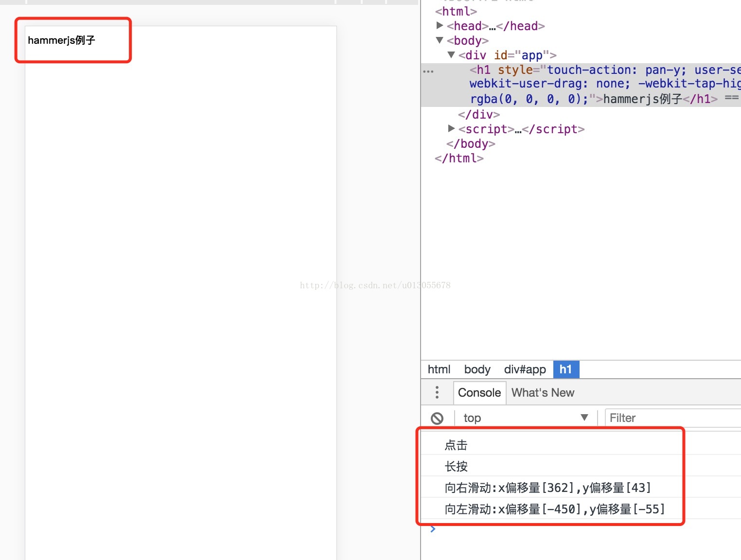The height and width of the screenshot is (560, 741).
Task: Focus the console Filter field
Action: tap(673, 418)
